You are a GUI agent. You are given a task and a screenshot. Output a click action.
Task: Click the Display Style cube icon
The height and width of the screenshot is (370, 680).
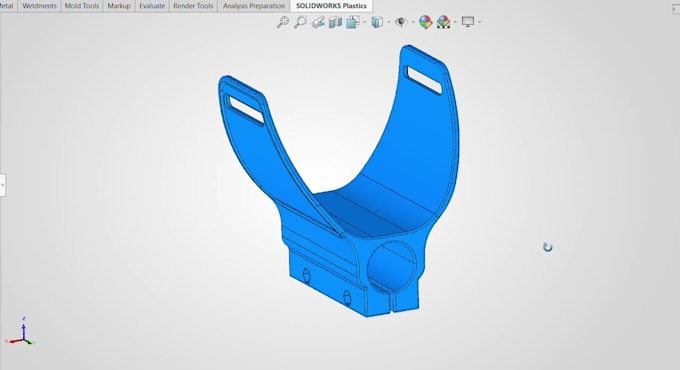(x=378, y=22)
